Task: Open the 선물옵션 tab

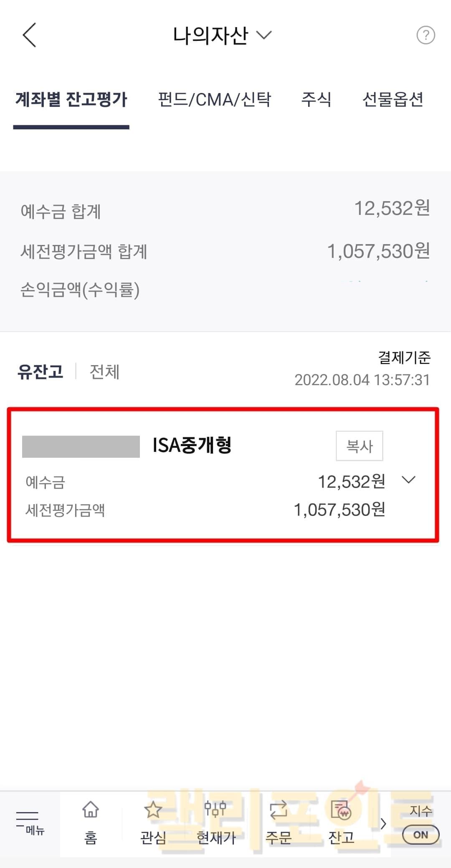Action: pos(393,99)
